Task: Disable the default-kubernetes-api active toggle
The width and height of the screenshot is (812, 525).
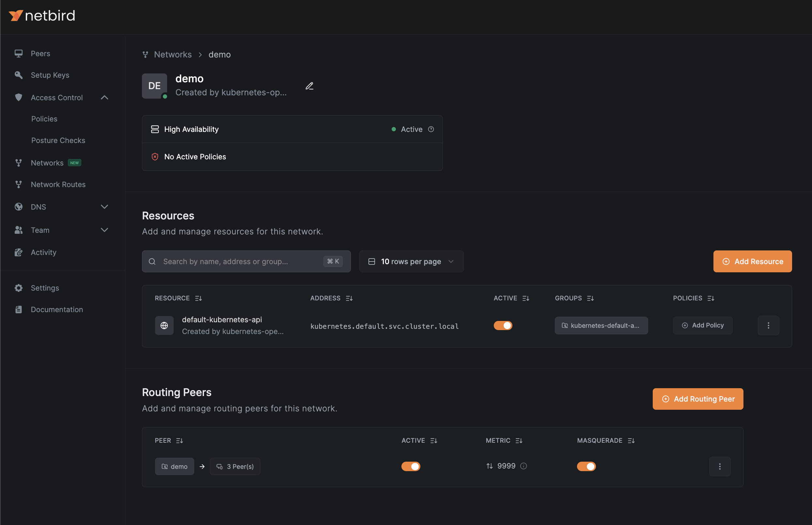Action: 503,326
